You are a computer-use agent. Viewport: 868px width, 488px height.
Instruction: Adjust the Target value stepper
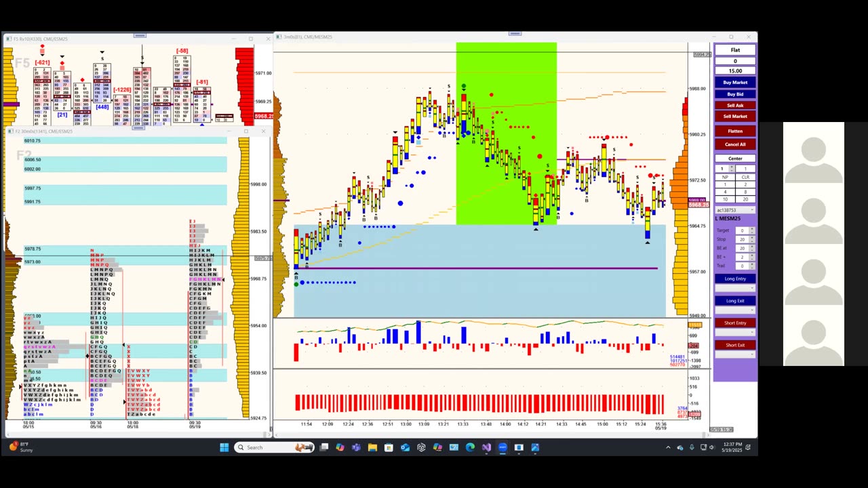coord(752,230)
